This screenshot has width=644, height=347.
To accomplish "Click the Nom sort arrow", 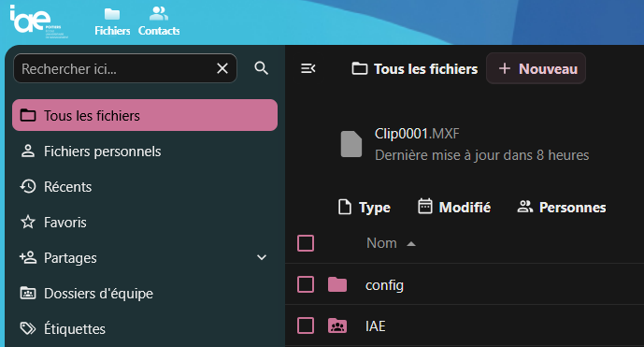I will (x=411, y=244).
